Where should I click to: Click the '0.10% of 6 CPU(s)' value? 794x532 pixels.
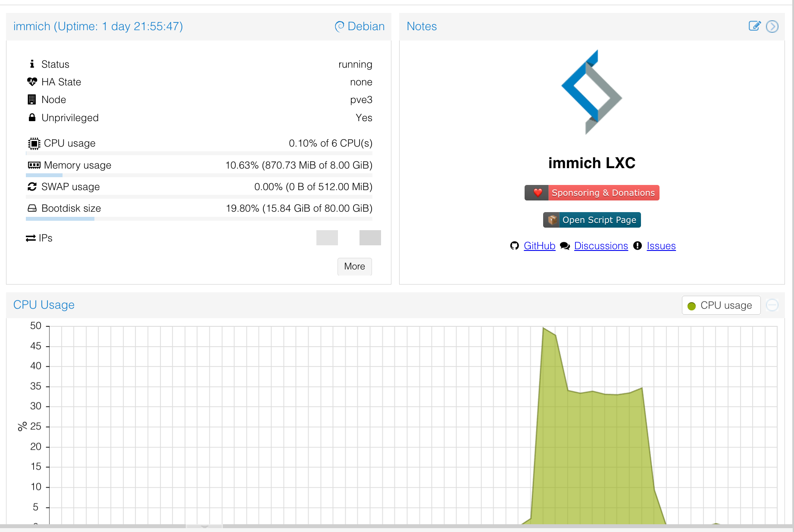pyautogui.click(x=331, y=143)
